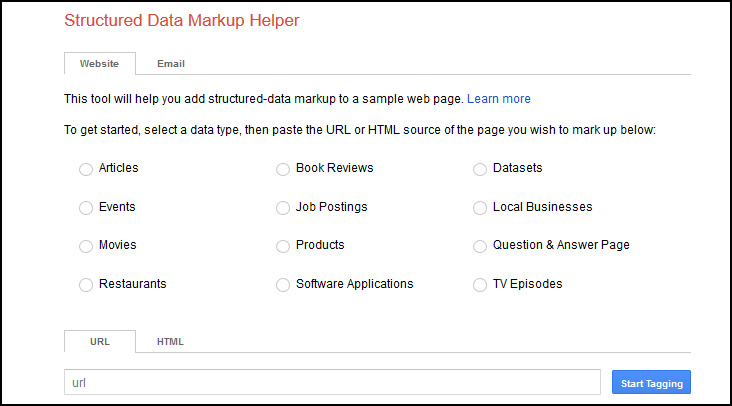Choose Local Businesses data type
The height and width of the screenshot is (406, 732).
480,208
